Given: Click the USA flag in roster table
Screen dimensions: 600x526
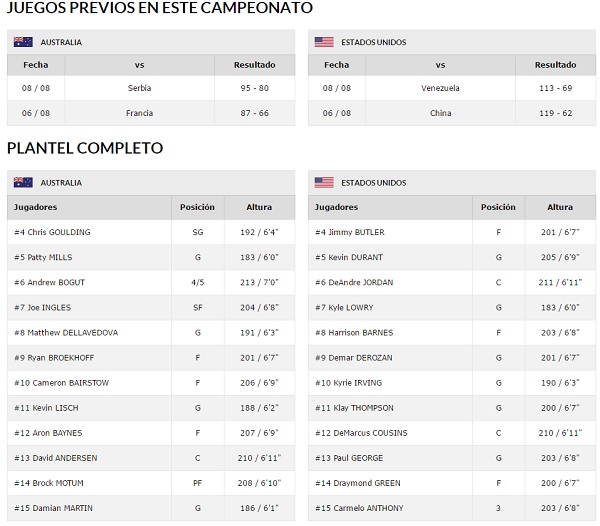Looking at the screenshot, I should (x=324, y=182).
